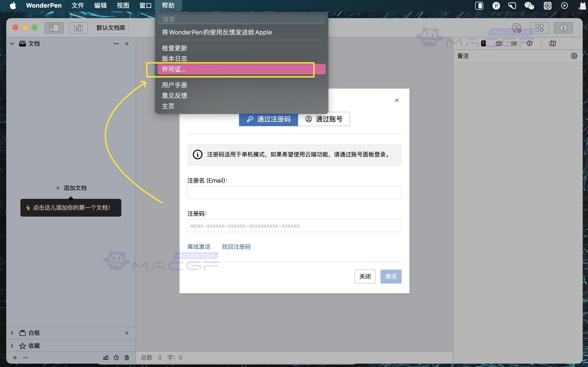The image size is (588, 367).
Task: Click the settings gear beside 备注
Action: 574,56
